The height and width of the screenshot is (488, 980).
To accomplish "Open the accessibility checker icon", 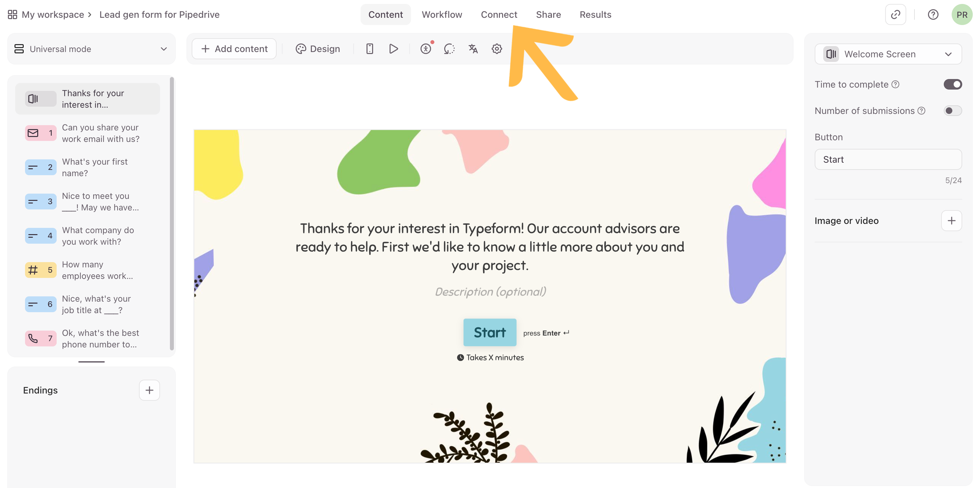I will click(x=426, y=49).
